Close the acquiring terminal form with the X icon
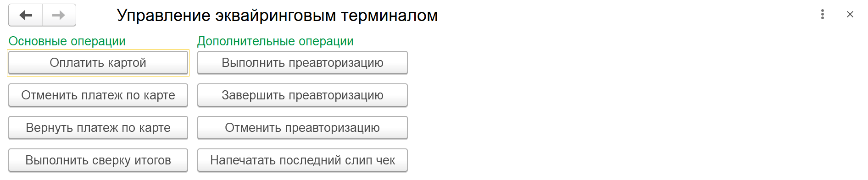Screen dimensions: 868x180 (850, 15)
